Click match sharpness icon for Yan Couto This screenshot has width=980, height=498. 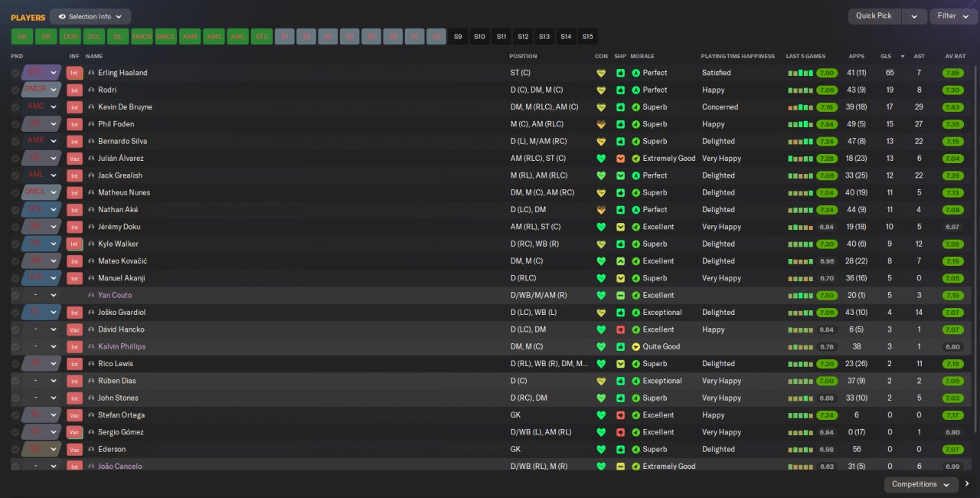click(x=620, y=296)
